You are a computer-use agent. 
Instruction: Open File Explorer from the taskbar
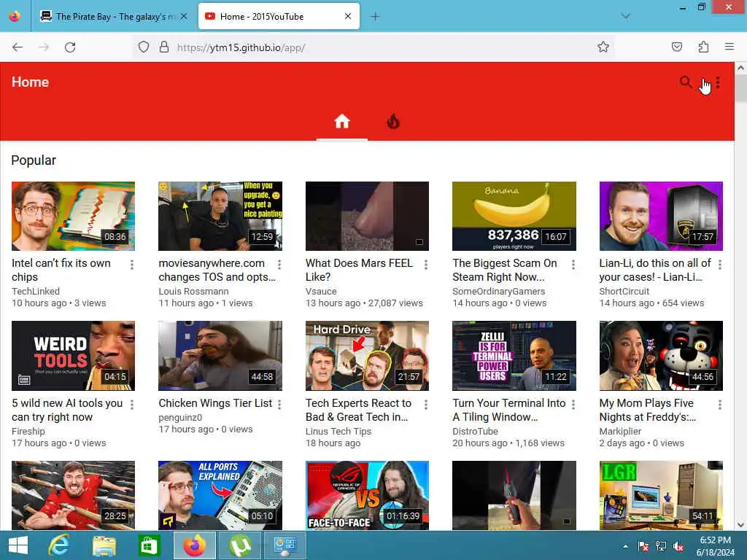coord(104,545)
